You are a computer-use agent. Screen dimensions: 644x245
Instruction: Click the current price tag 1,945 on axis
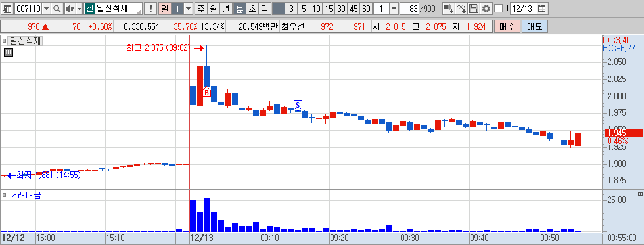pos(624,133)
